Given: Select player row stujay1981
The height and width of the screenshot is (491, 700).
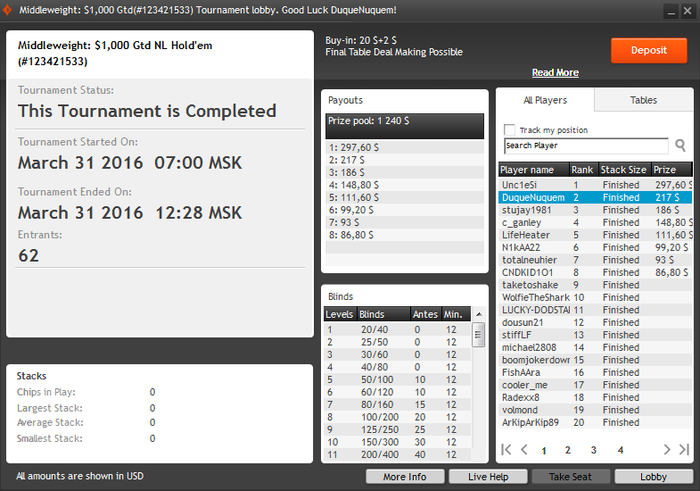Looking at the screenshot, I should pyautogui.click(x=595, y=210).
